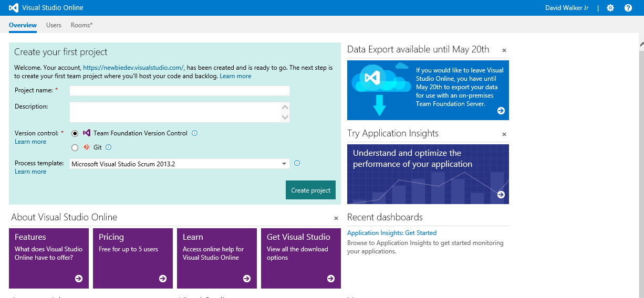Switch to the Rooms tab
Screen dimensions: 644x298
click(x=81, y=25)
